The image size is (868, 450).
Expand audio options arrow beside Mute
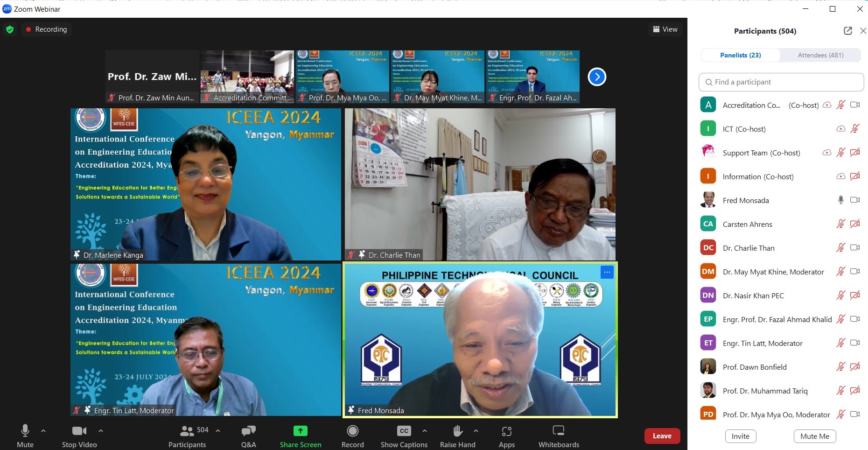click(43, 431)
